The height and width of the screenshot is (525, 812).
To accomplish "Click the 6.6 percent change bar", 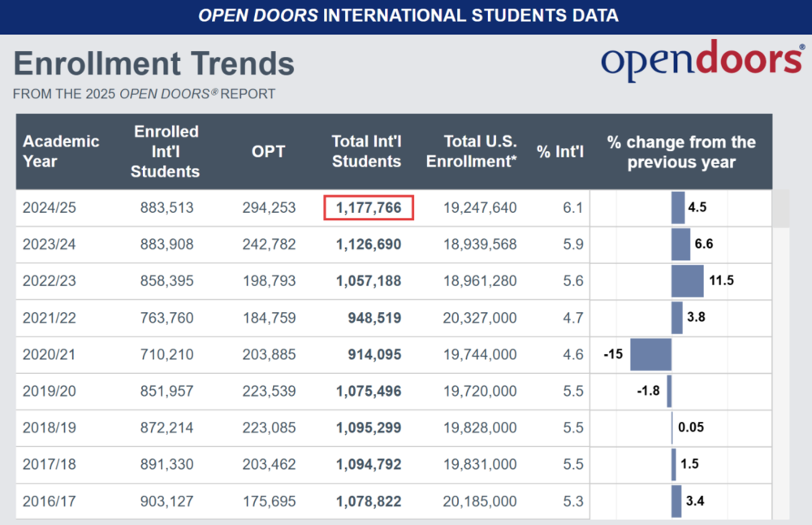I will (680, 245).
